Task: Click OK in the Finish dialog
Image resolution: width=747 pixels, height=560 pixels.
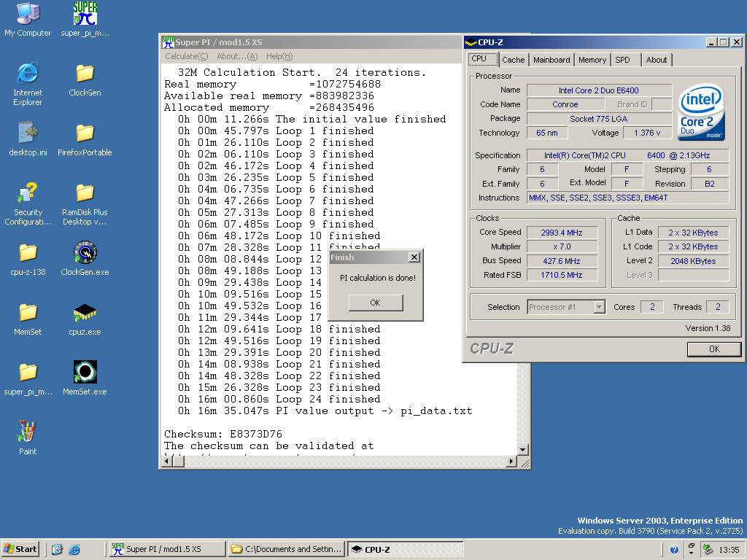Action: [x=376, y=303]
